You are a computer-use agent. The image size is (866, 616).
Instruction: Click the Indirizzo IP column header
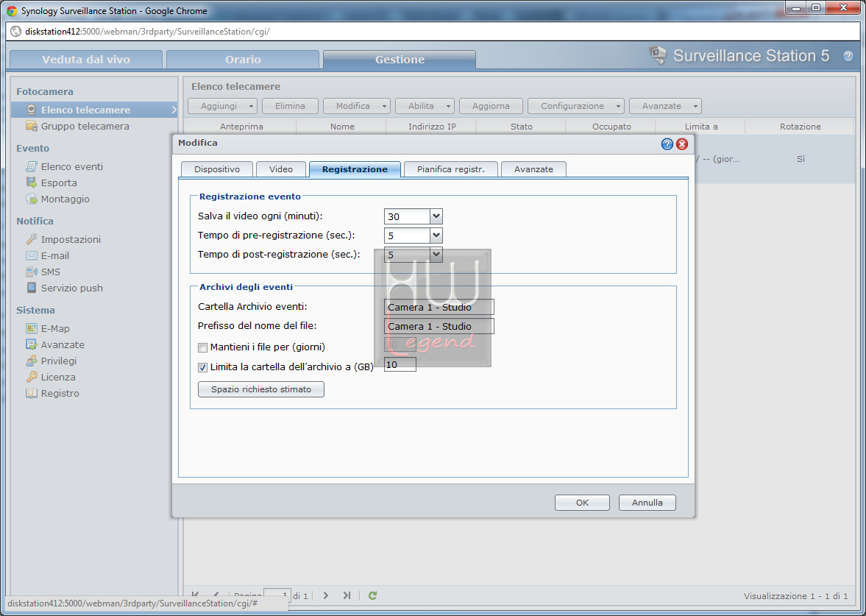(432, 127)
